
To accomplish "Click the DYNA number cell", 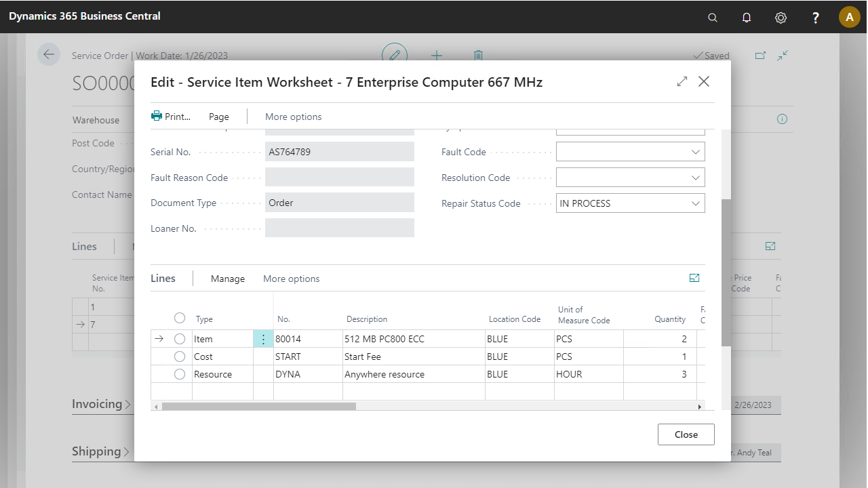I will tap(308, 374).
